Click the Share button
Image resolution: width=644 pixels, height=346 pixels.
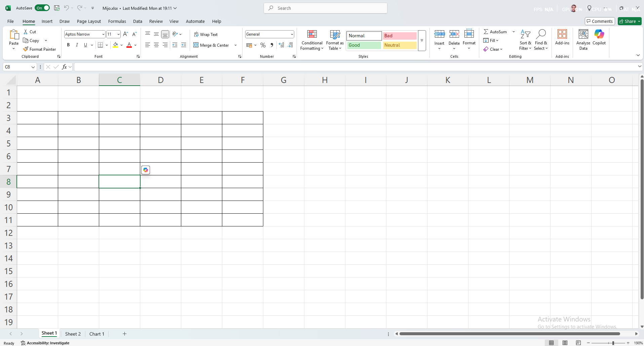coord(630,21)
